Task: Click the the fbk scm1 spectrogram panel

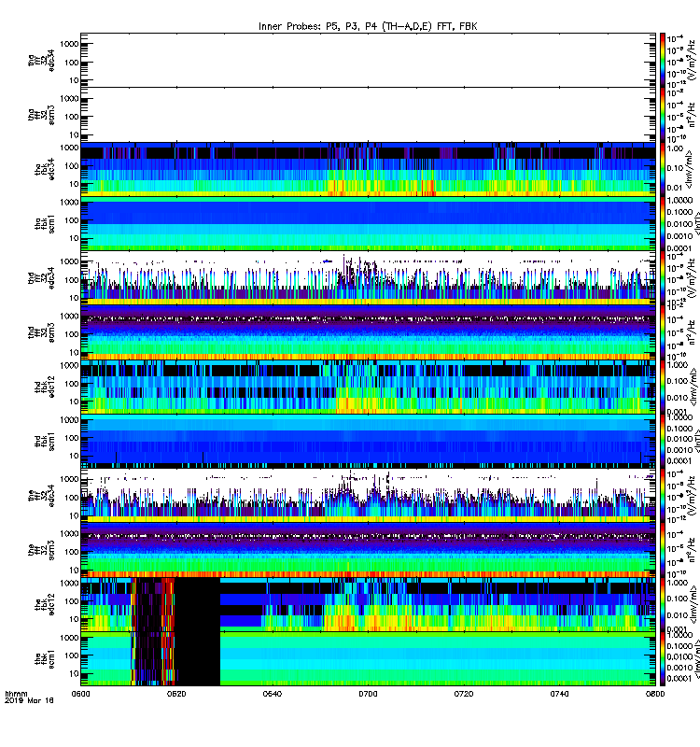Action: coord(368,658)
